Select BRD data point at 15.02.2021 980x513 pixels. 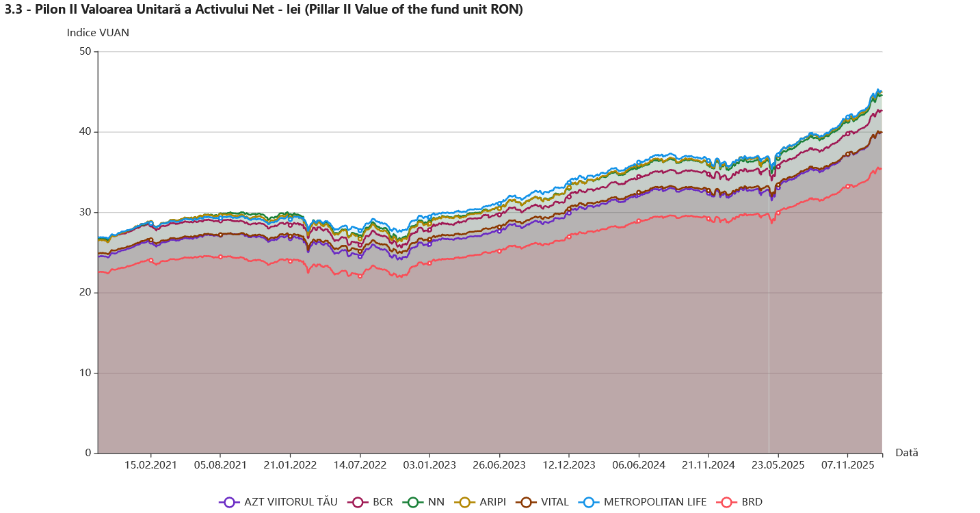click(x=151, y=260)
